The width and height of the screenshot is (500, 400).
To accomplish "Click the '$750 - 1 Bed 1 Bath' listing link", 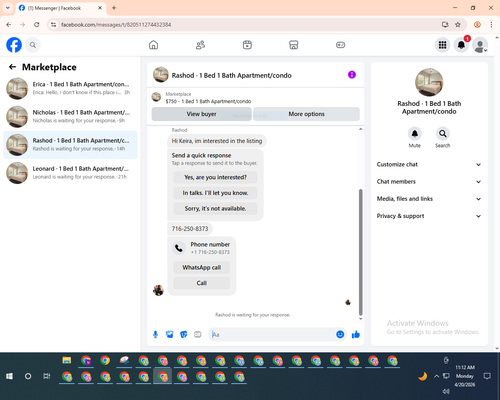I will 208,101.
